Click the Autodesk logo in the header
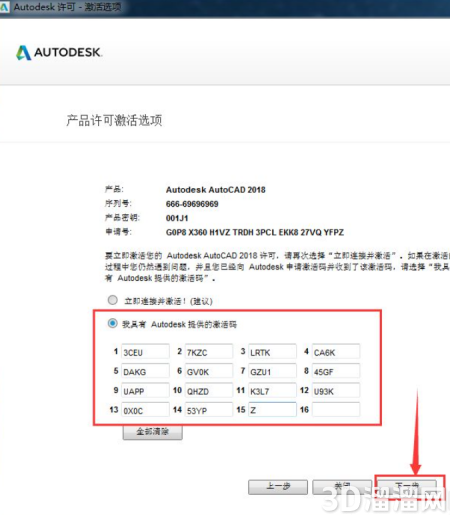 [59, 52]
